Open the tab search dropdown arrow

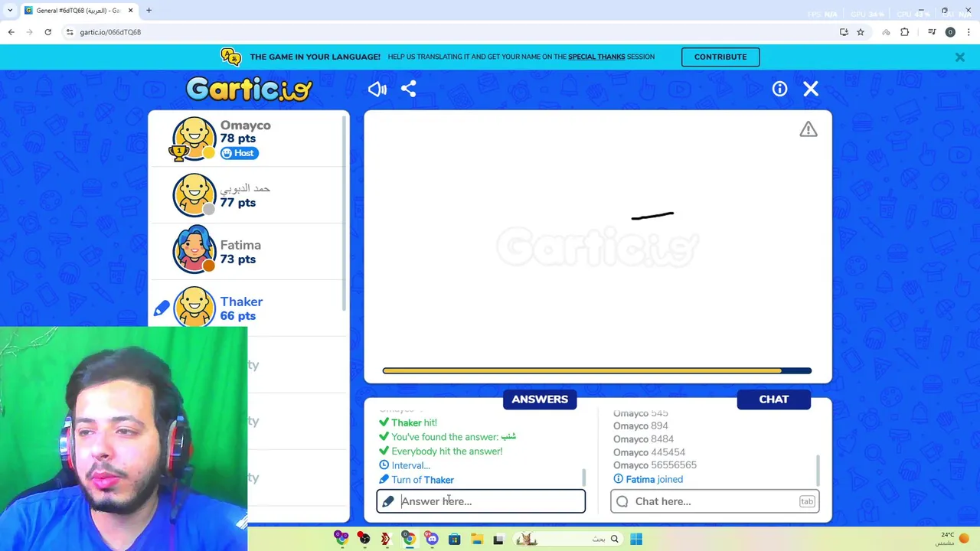10,11
